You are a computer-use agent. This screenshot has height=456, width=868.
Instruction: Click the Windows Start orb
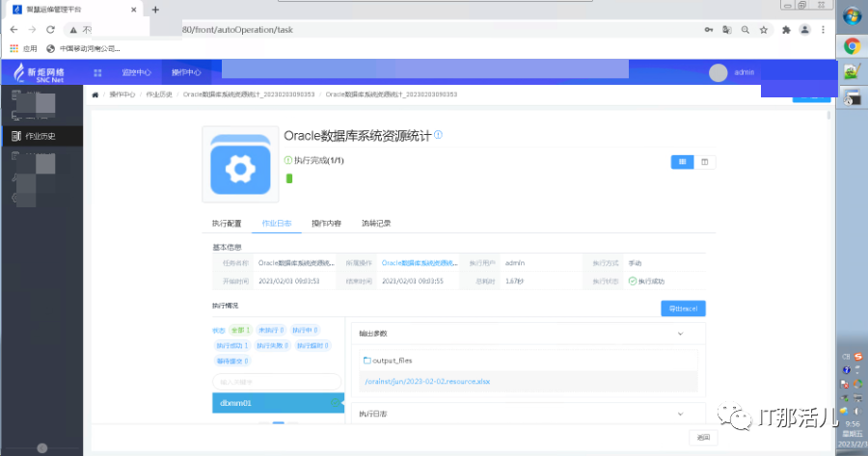852,16
